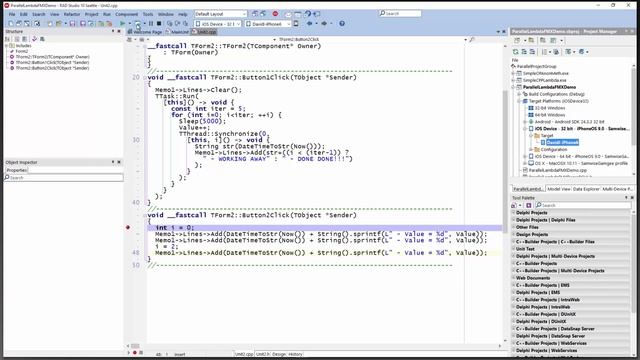The image size is (640, 360).
Task: Close the Structure panel
Action: [119, 31]
